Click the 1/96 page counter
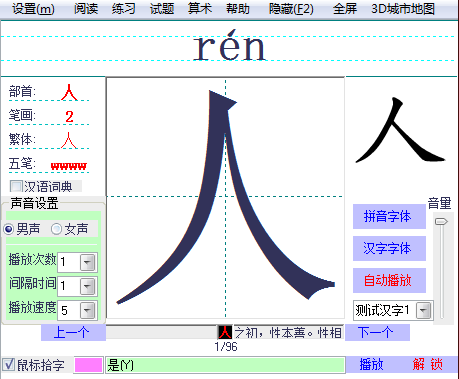Image resolution: width=459 pixels, height=379 pixels. [x=226, y=347]
